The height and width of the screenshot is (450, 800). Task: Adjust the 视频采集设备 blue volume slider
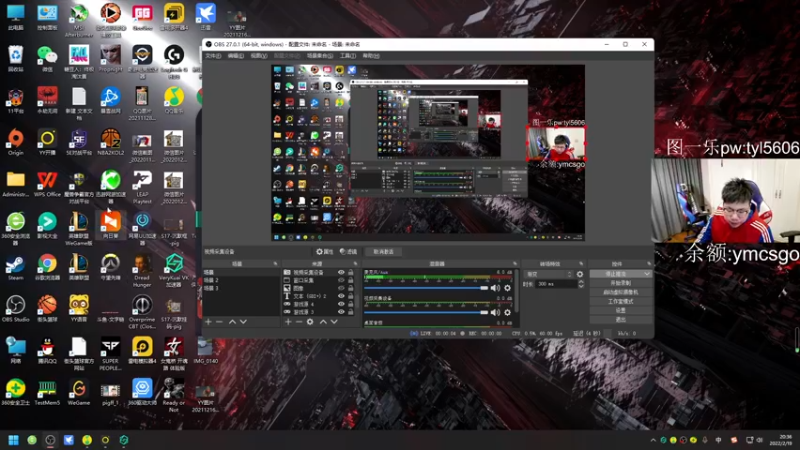pos(426,312)
